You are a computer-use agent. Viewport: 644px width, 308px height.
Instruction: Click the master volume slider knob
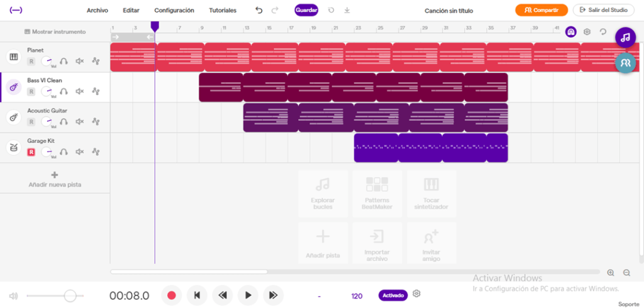click(70, 295)
